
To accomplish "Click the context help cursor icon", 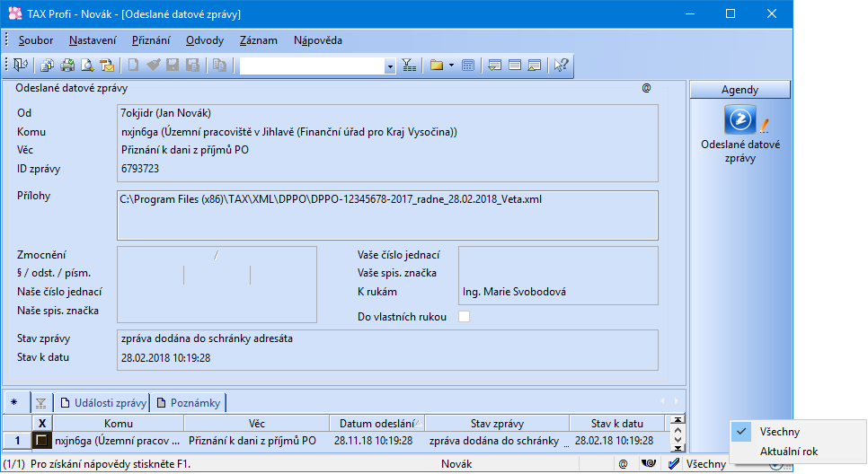I will (x=561, y=66).
